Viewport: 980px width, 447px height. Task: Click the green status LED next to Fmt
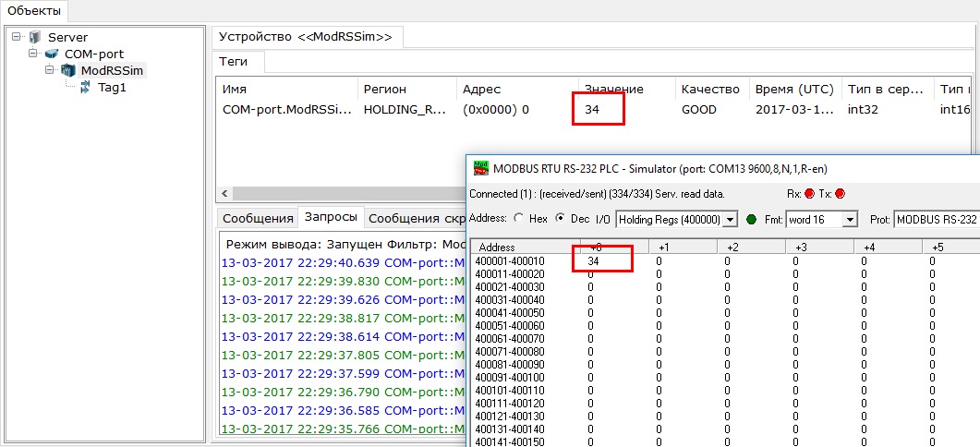pyautogui.click(x=752, y=220)
